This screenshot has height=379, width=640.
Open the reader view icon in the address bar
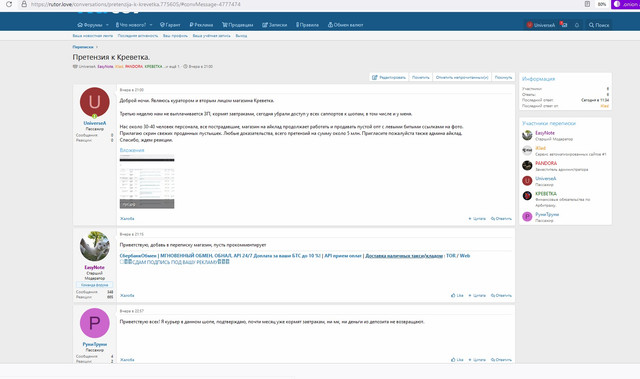pyautogui.click(x=587, y=4)
